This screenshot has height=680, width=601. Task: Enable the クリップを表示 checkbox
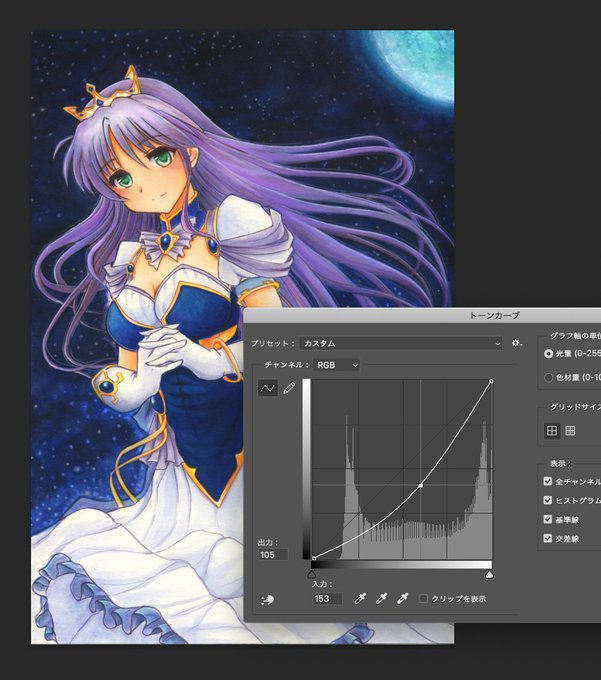[423, 599]
